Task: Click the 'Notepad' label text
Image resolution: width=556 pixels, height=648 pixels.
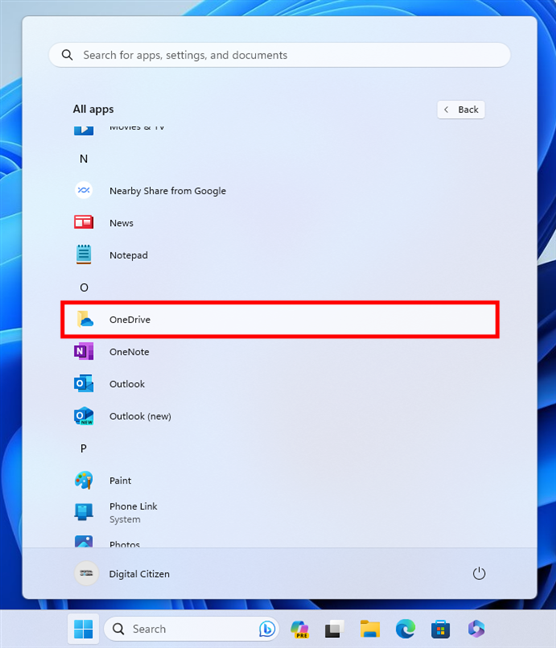Action: click(x=129, y=255)
